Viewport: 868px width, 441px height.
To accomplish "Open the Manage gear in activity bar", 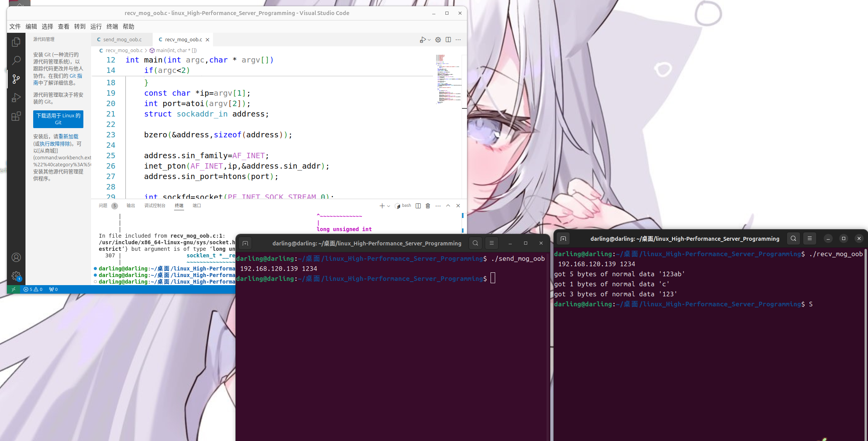I will point(16,276).
